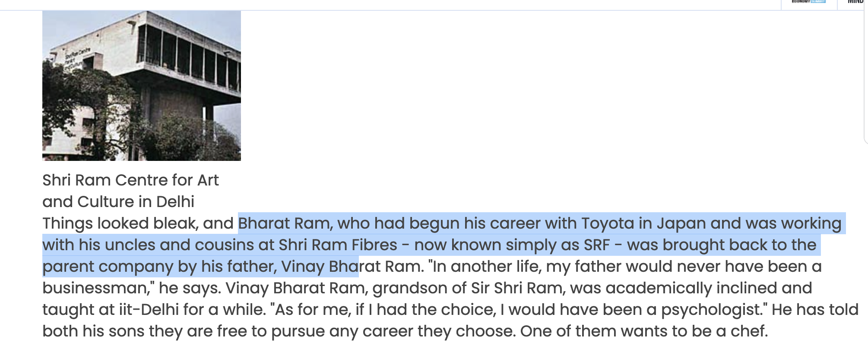Click the highlighted word 'Toyota'

click(608, 223)
